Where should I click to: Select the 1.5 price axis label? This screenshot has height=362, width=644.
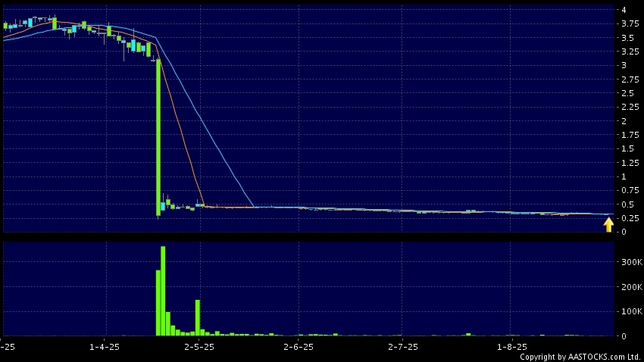[627, 149]
